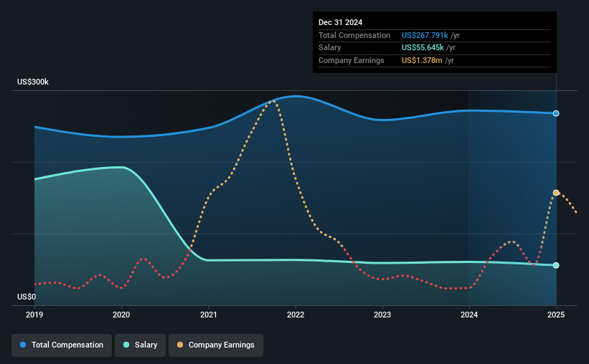Click the 2019 x-axis label
Image resolution: width=589 pixels, height=364 pixels.
[34, 315]
